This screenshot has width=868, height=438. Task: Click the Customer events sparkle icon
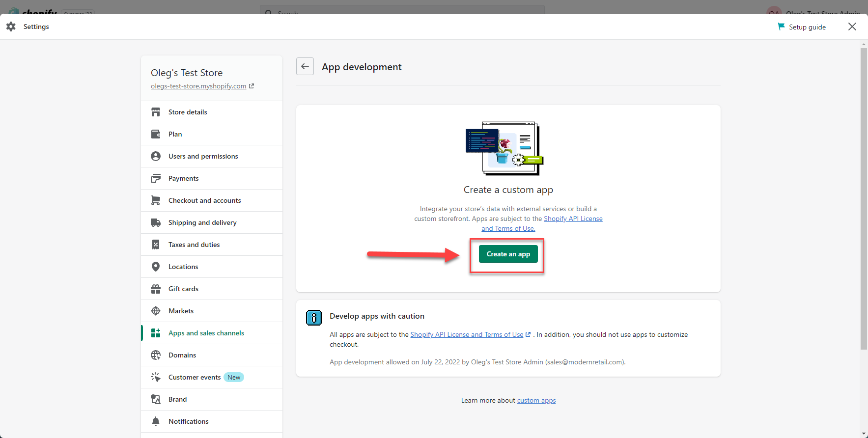tap(156, 377)
